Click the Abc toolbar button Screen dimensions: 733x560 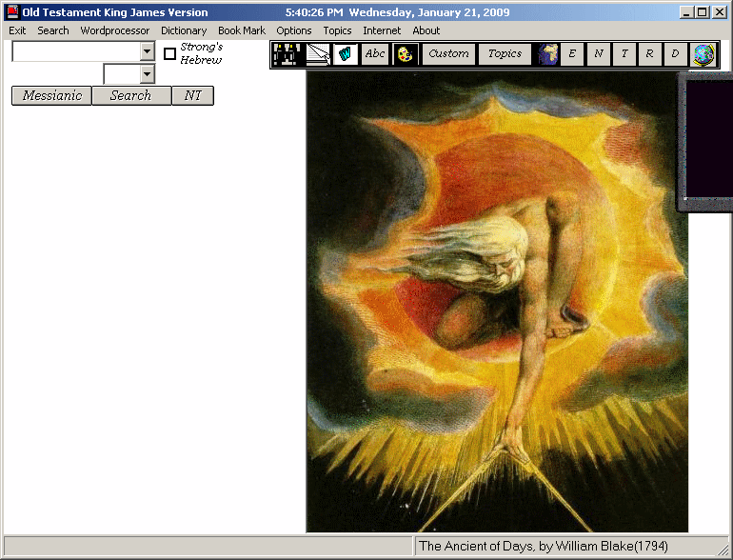(375, 54)
